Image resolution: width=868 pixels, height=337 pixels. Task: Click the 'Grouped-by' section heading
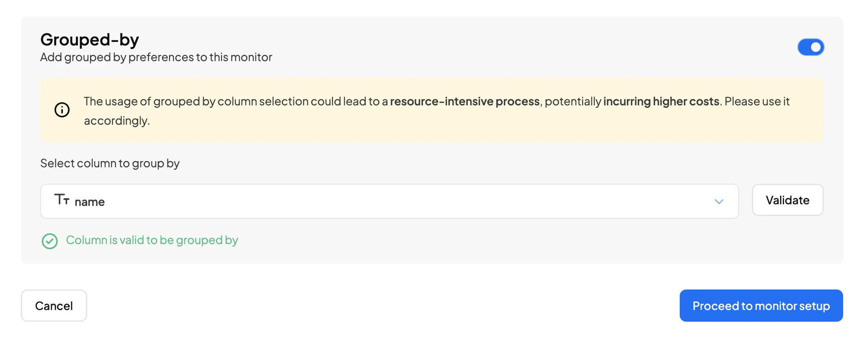89,39
